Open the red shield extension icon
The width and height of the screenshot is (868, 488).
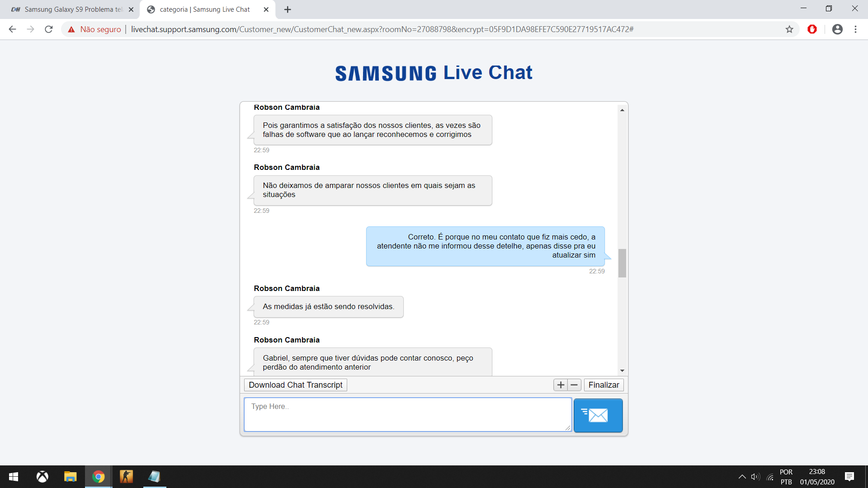[x=812, y=29]
